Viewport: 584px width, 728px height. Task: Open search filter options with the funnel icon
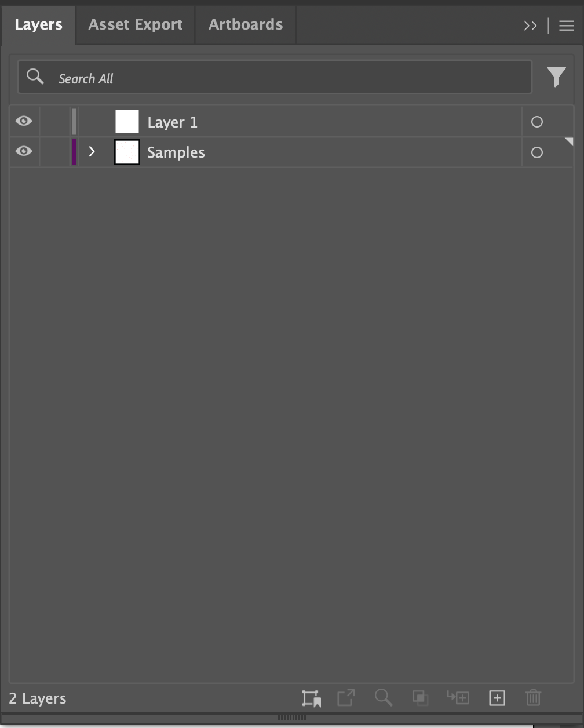[556, 76]
